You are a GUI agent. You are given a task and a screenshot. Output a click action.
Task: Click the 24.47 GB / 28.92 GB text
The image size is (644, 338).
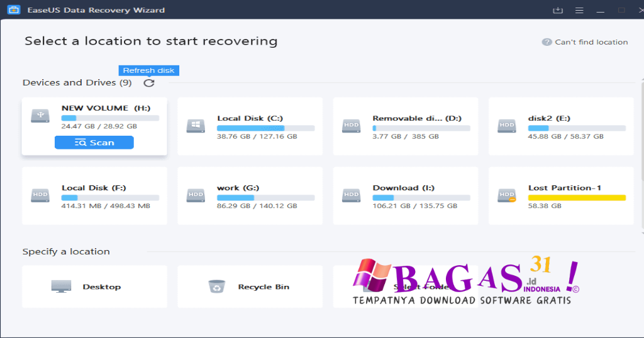click(x=99, y=126)
